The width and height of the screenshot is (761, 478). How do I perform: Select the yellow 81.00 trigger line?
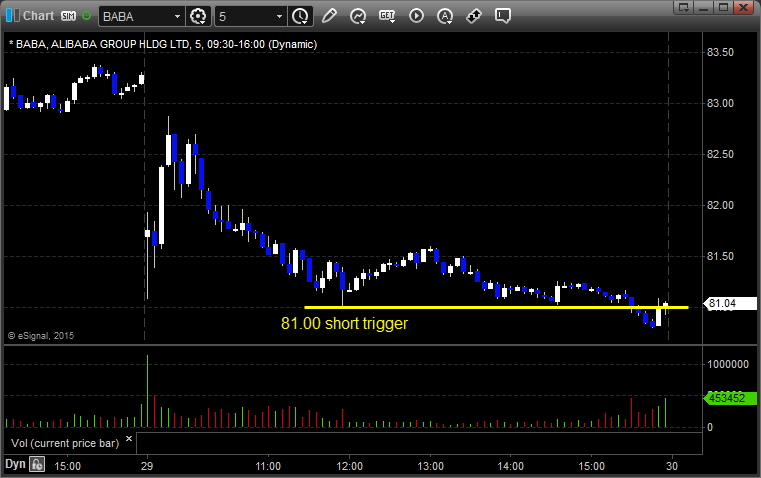496,307
